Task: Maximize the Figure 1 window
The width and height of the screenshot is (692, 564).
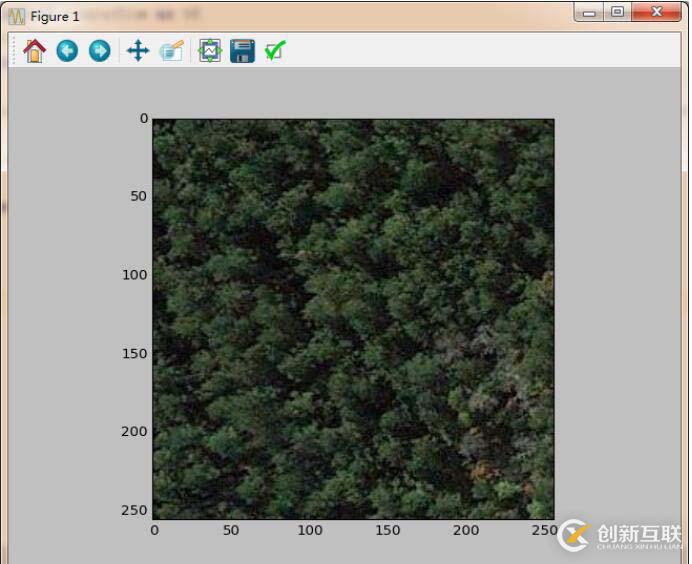Action: [x=617, y=12]
